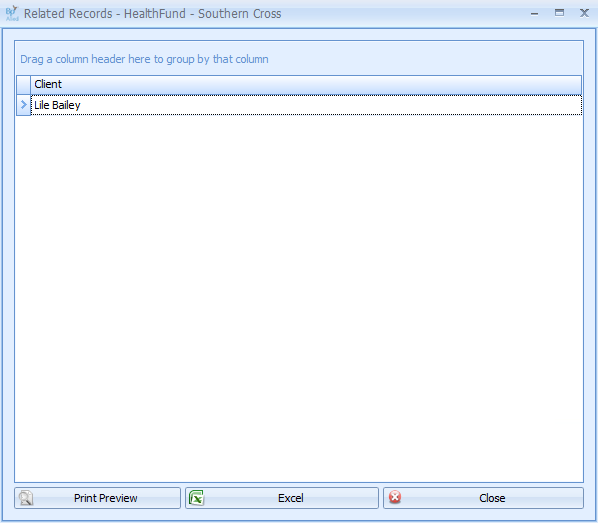This screenshot has width=598, height=523.
Task: Click the red X icon on Close button
Action: (395, 497)
